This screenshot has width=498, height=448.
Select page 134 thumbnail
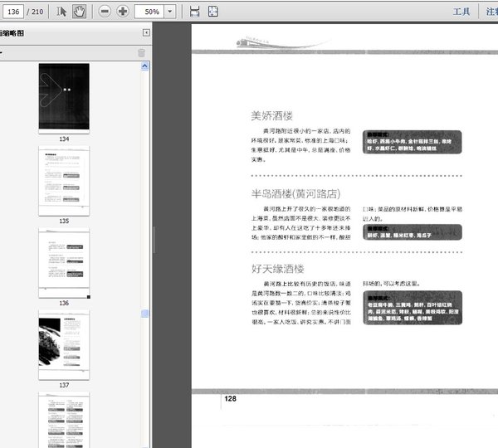[64, 98]
